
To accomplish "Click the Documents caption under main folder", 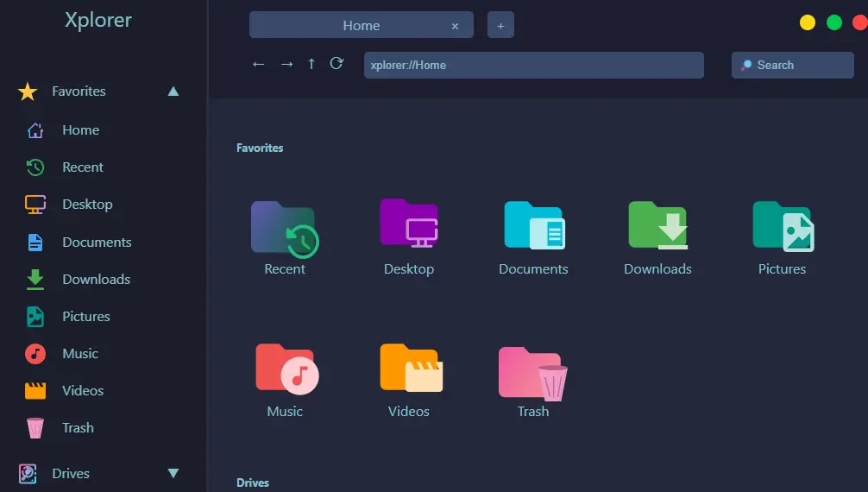I will point(533,269).
